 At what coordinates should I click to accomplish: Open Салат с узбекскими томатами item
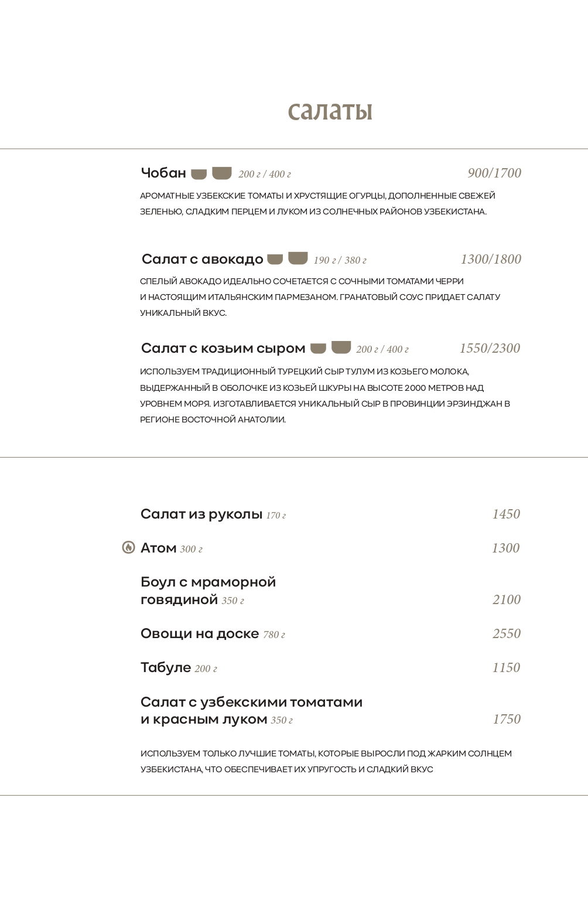[x=251, y=710]
